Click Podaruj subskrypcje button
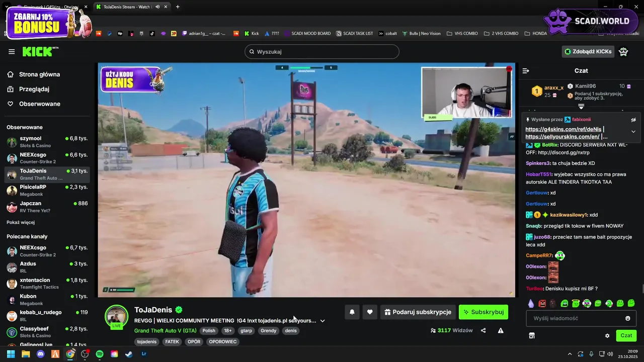Screen dimensions: 644x362 coord(418,312)
